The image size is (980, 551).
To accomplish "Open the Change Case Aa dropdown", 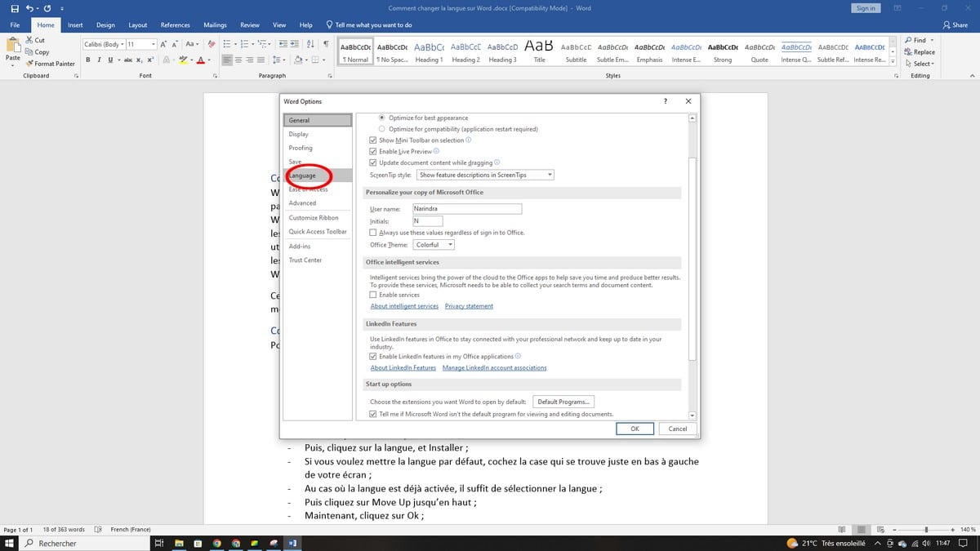I will 191,44.
